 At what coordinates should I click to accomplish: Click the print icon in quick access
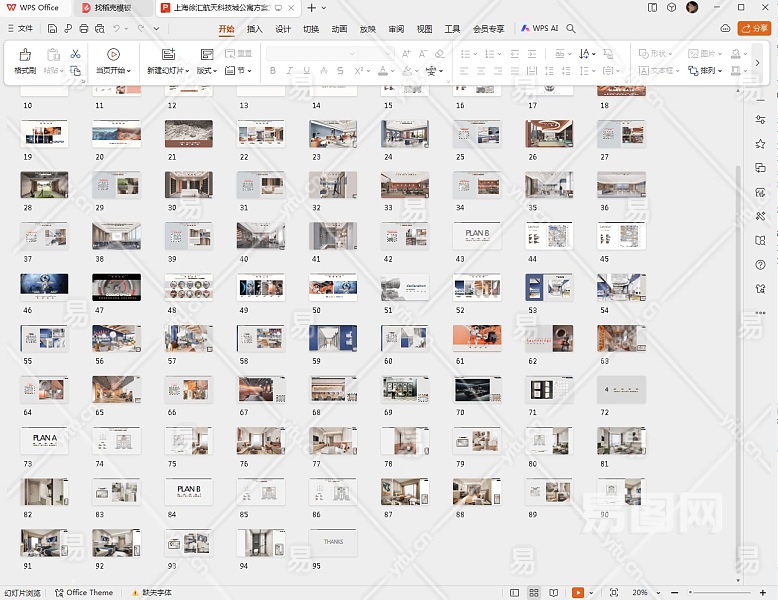click(85, 29)
